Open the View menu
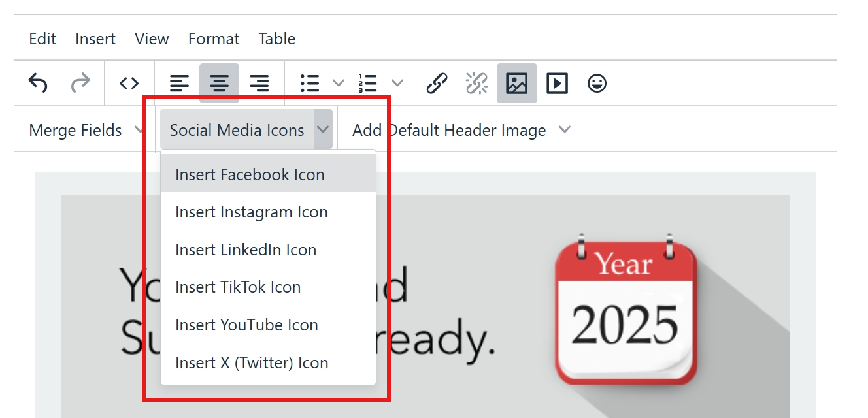Image resolution: width=868 pixels, height=418 pixels. click(152, 39)
